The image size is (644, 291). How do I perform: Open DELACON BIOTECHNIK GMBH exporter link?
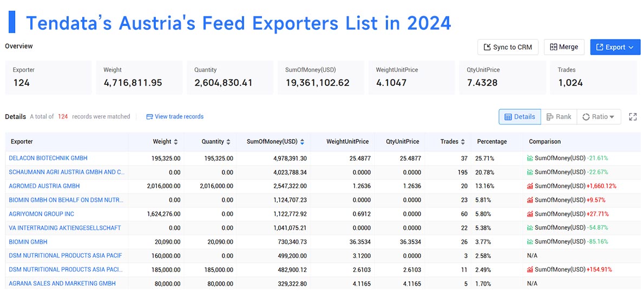coord(48,158)
